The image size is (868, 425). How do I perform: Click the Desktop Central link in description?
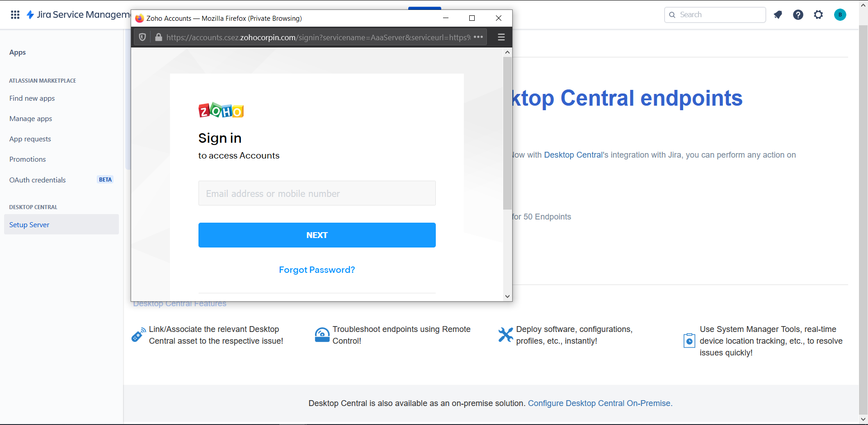(x=573, y=155)
